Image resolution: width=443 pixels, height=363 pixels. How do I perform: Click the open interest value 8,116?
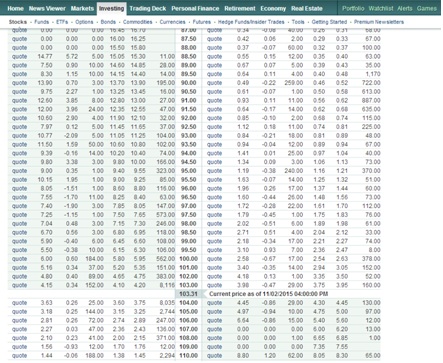point(167,285)
